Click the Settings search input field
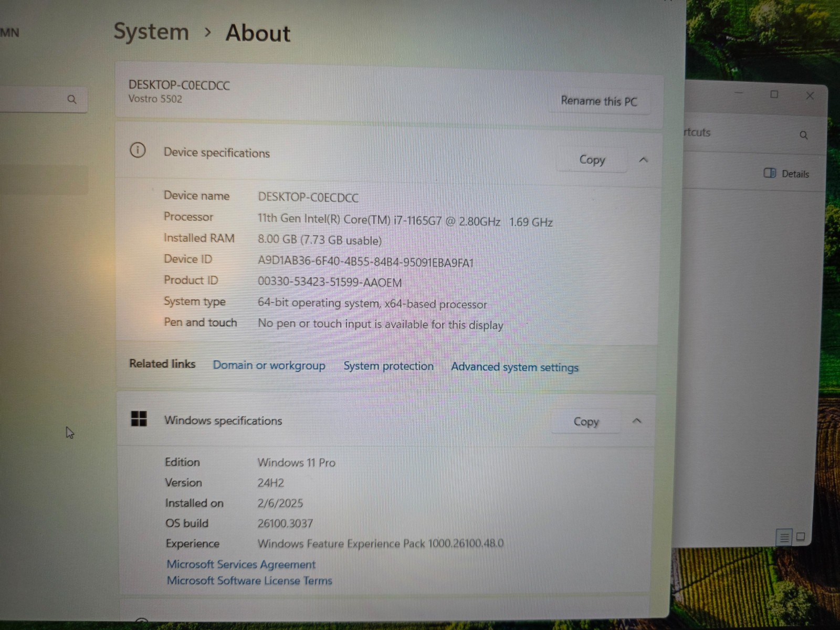This screenshot has height=630, width=840. click(x=43, y=99)
